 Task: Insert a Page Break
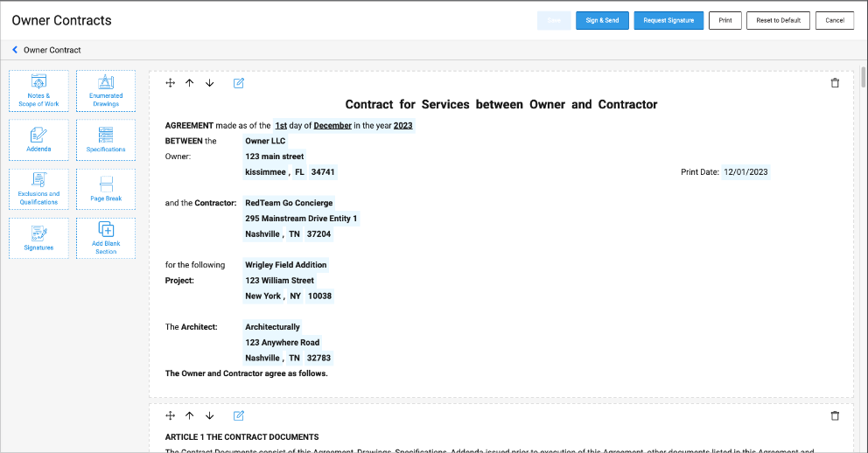point(106,189)
